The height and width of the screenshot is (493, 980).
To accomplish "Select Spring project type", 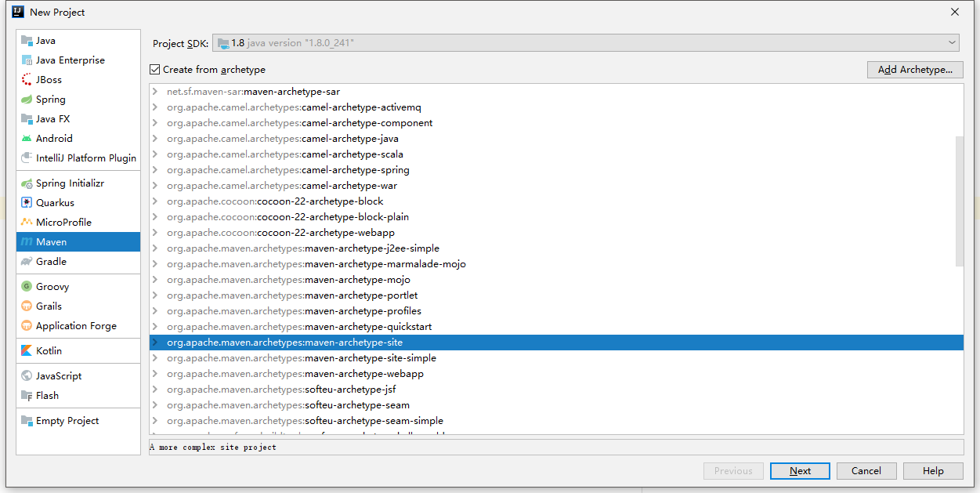I will pos(78,100).
